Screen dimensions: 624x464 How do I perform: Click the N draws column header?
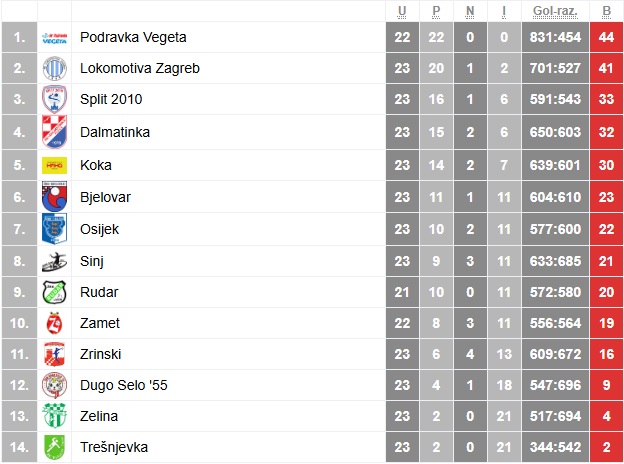(x=470, y=11)
